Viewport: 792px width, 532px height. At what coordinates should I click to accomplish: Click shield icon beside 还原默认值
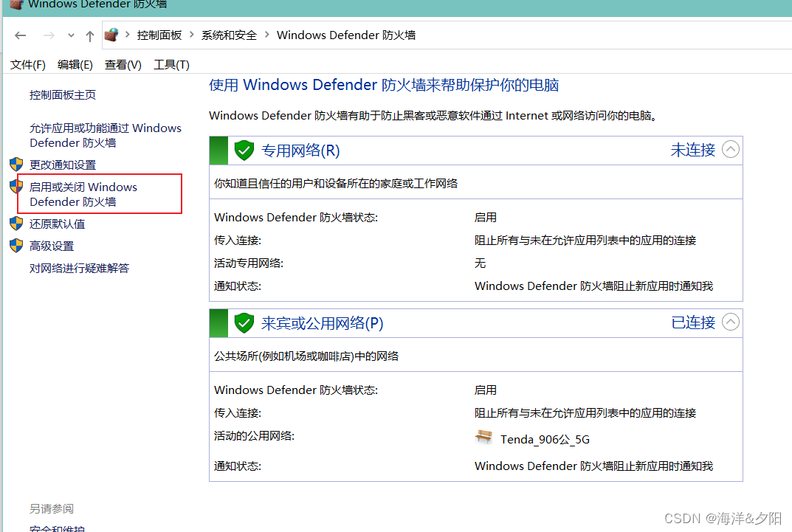[x=16, y=223]
